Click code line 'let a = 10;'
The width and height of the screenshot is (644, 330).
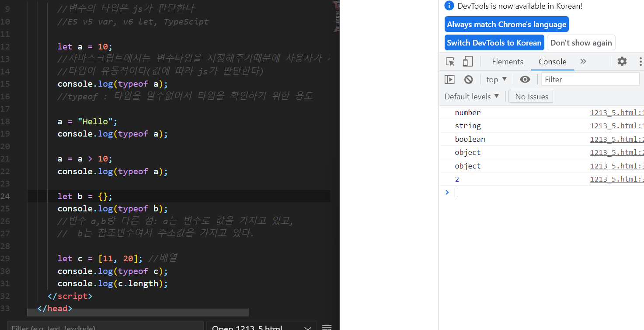click(x=85, y=46)
